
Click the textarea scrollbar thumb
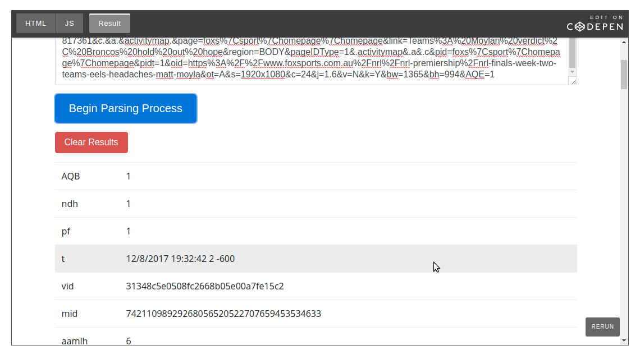pyautogui.click(x=572, y=53)
